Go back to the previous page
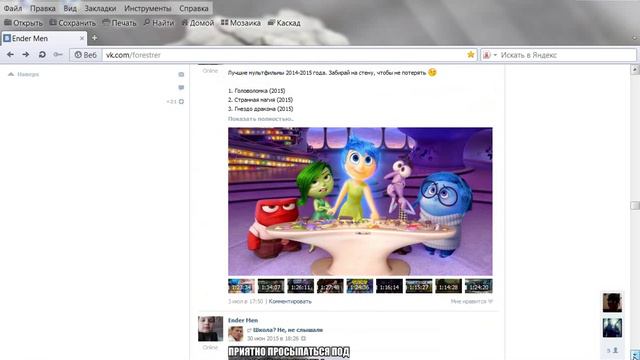Screen dimensions: 640x360 point(10,55)
